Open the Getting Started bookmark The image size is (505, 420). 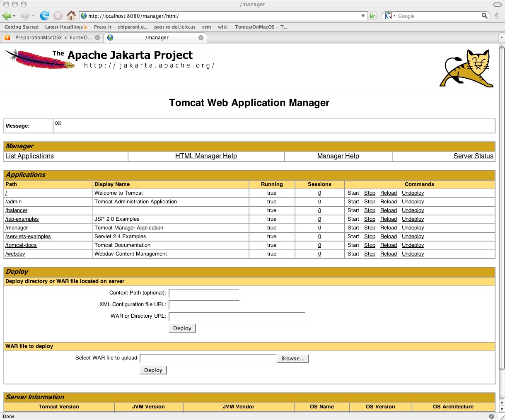click(22, 27)
